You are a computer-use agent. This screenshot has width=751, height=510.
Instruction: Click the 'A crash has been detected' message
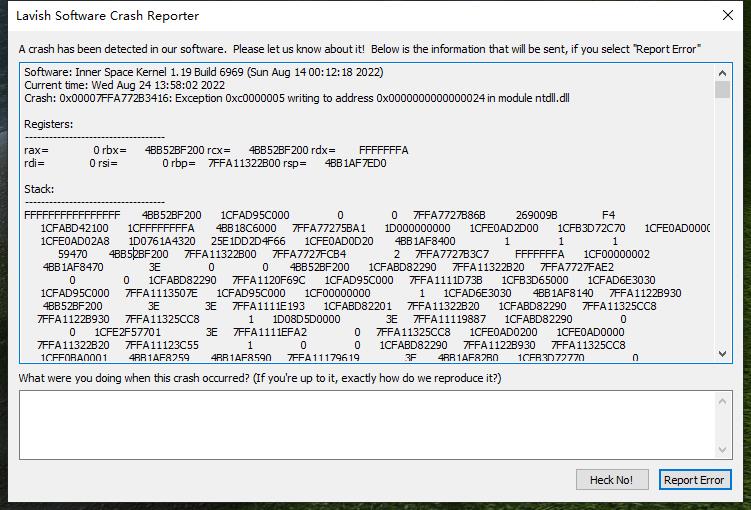point(359,49)
